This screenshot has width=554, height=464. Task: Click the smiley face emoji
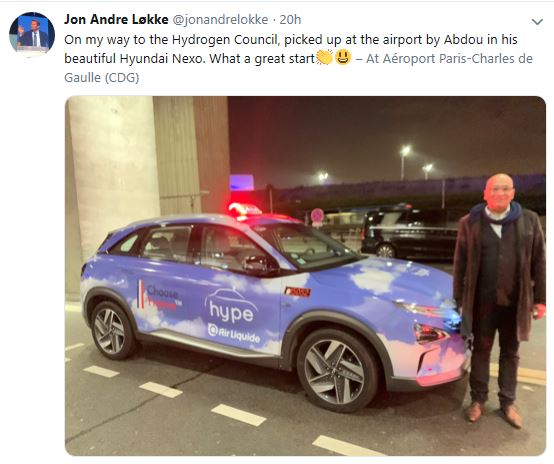(x=343, y=57)
